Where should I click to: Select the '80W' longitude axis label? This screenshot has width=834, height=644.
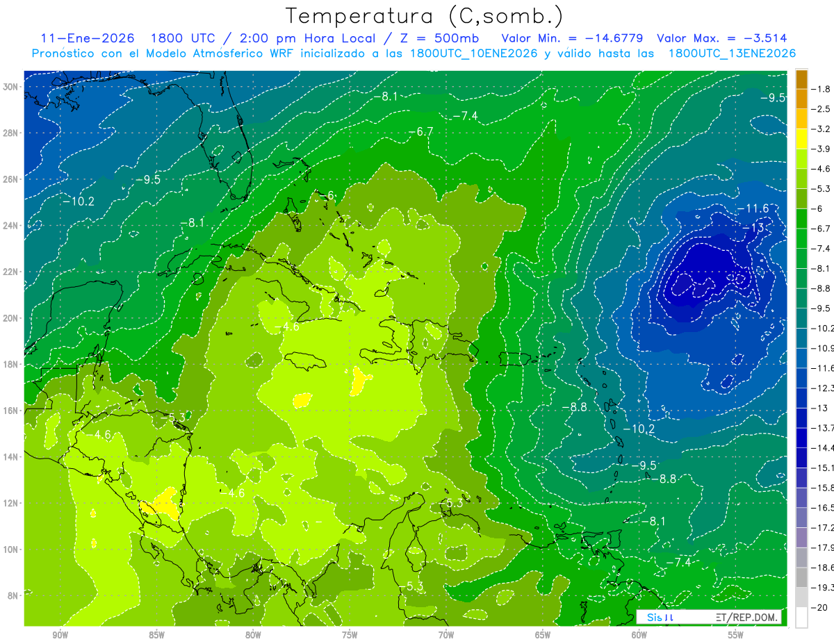(253, 635)
